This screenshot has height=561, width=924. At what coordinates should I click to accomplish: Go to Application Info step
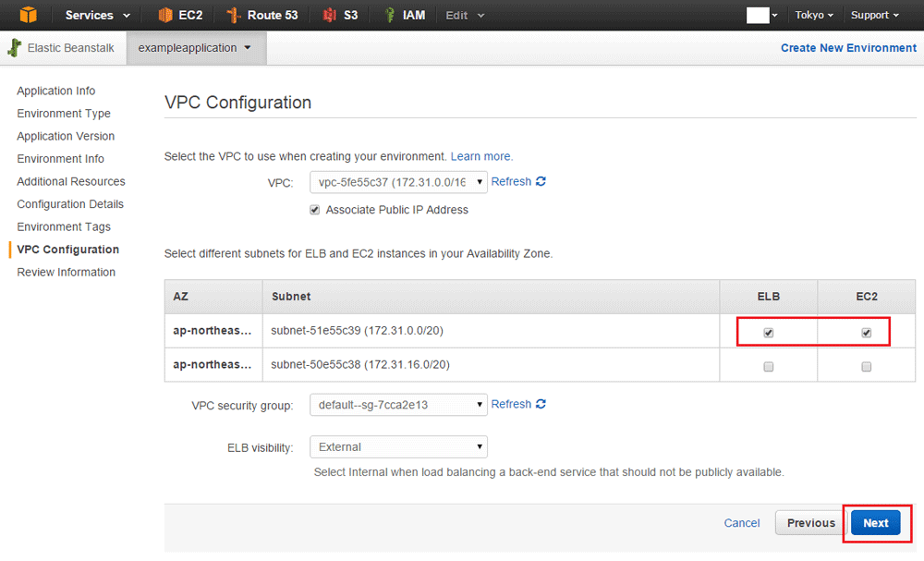[56, 91]
